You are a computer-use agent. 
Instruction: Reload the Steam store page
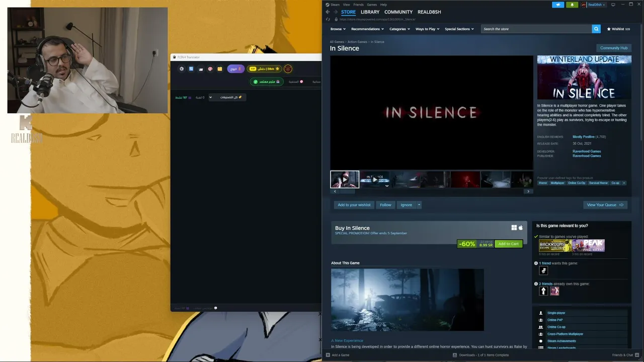pos(328,20)
